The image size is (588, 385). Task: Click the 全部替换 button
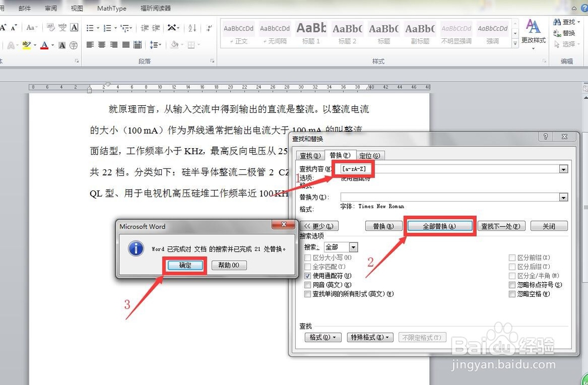439,226
